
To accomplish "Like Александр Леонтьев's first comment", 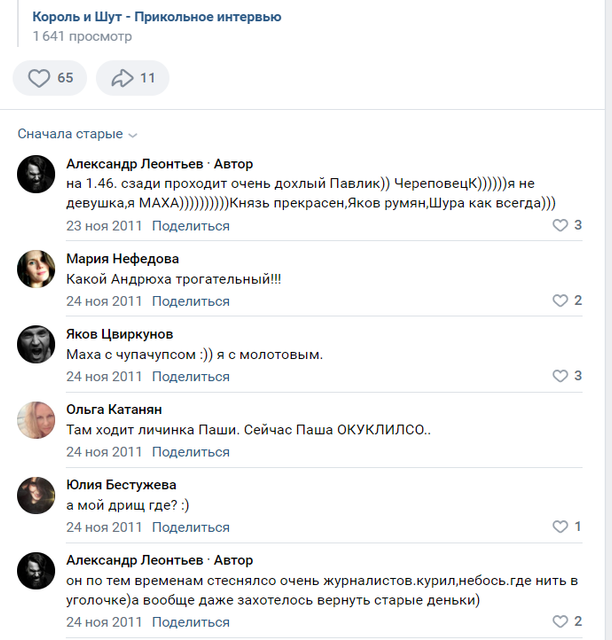I will [x=567, y=225].
